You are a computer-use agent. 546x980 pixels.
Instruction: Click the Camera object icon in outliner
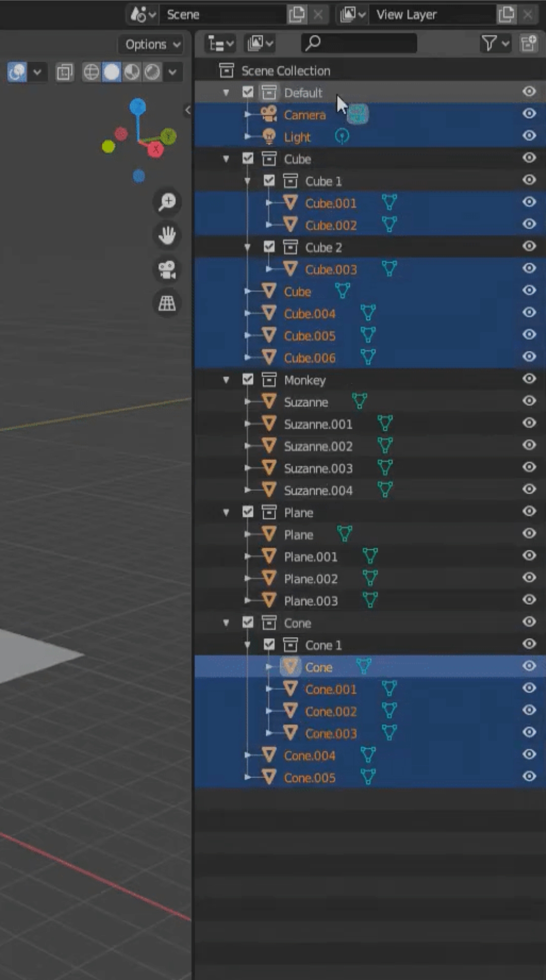[x=269, y=114]
